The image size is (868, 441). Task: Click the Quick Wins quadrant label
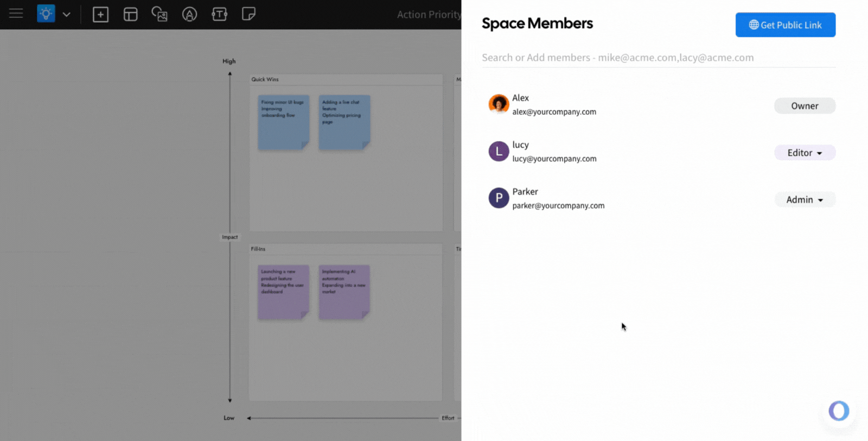click(x=265, y=79)
